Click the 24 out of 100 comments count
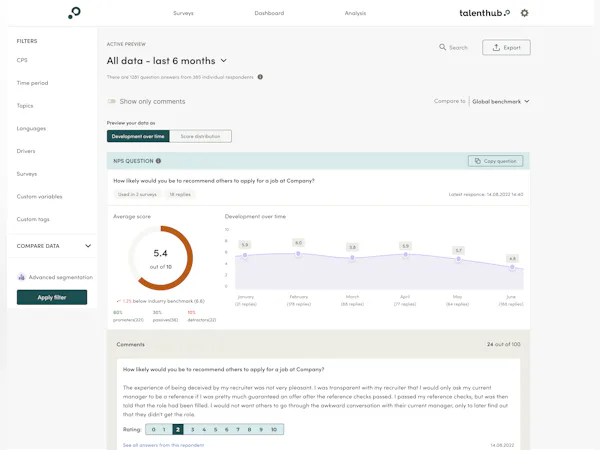Image resolution: width=600 pixels, height=450 pixels. click(504, 344)
